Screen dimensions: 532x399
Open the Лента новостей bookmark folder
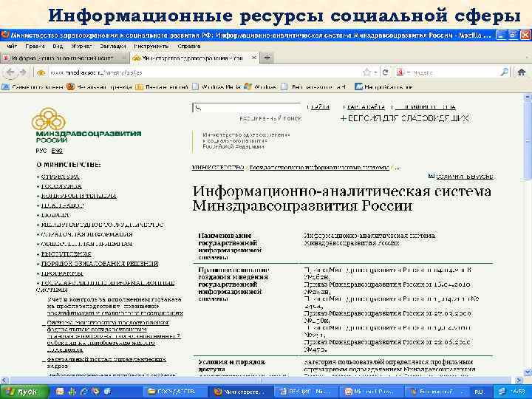click(162, 87)
